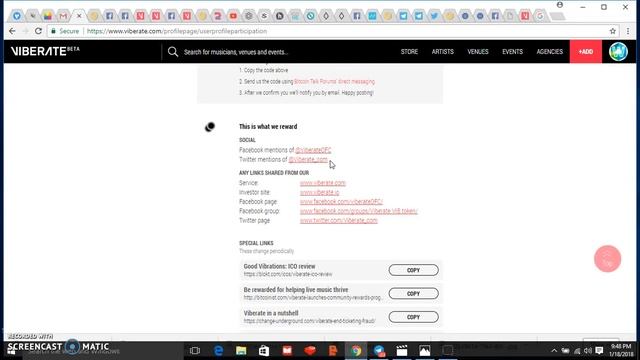Switch to the YouTube tab
The width and height of the screenshot is (640, 360).
point(233,16)
